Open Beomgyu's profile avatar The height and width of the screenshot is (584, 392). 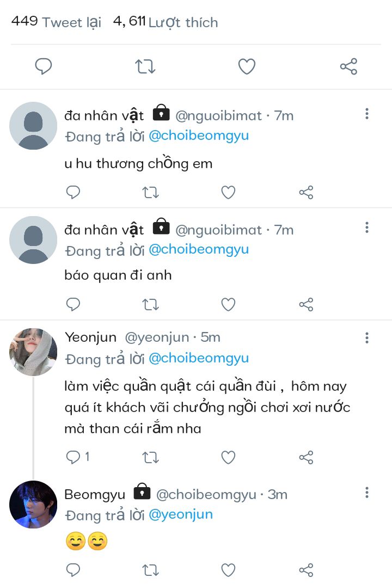pyautogui.click(x=33, y=505)
